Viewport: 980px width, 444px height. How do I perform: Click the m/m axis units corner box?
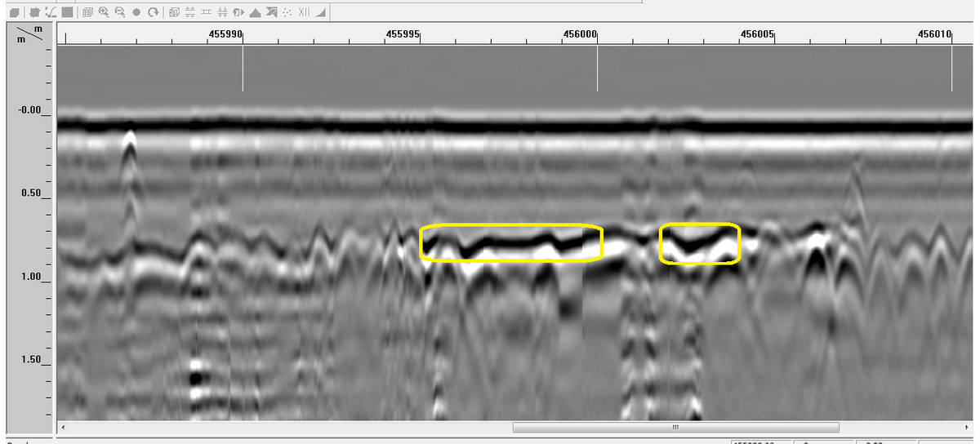pyautogui.click(x=31, y=34)
